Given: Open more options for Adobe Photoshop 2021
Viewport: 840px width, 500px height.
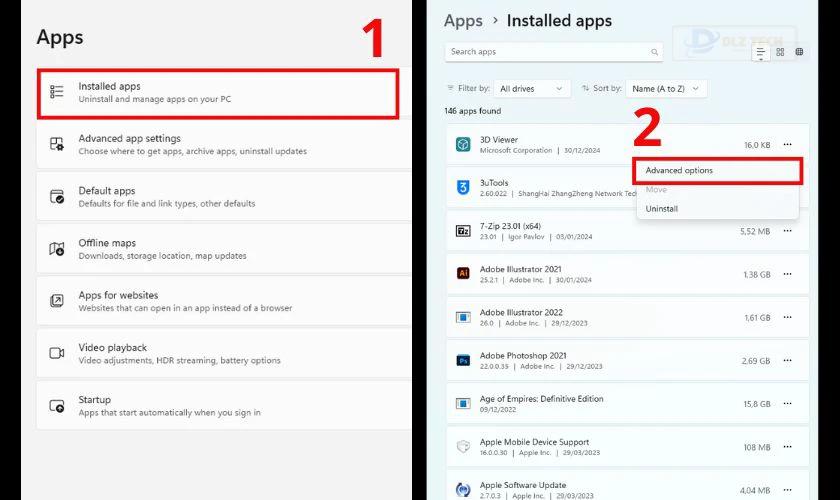Looking at the screenshot, I should tap(788, 361).
